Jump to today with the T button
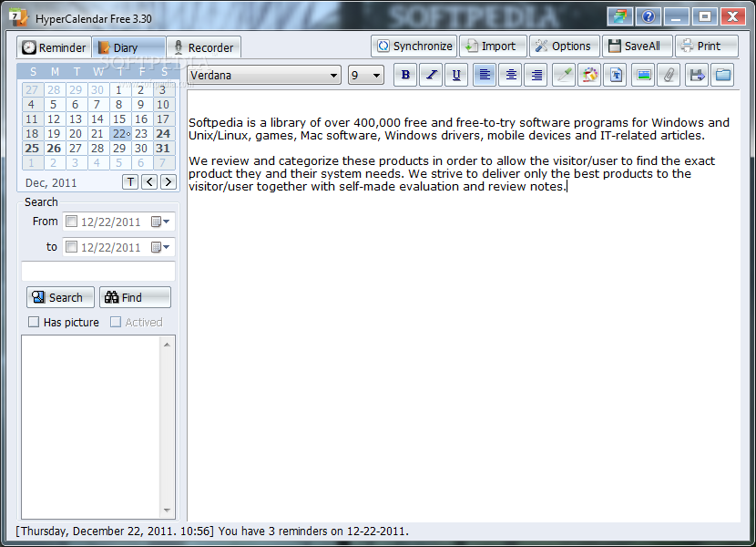Viewport: 756px width, 547px height. coord(130,182)
